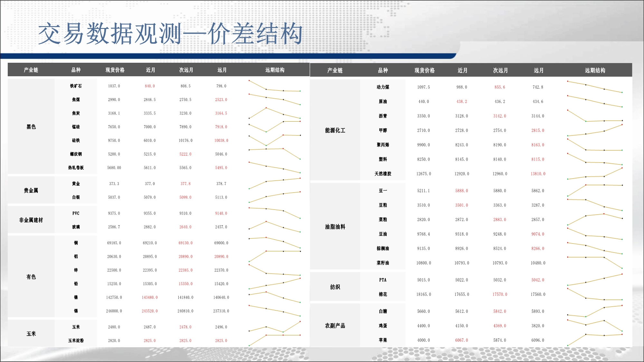
Task: Click the 有色 category cell
Action: click(31, 276)
